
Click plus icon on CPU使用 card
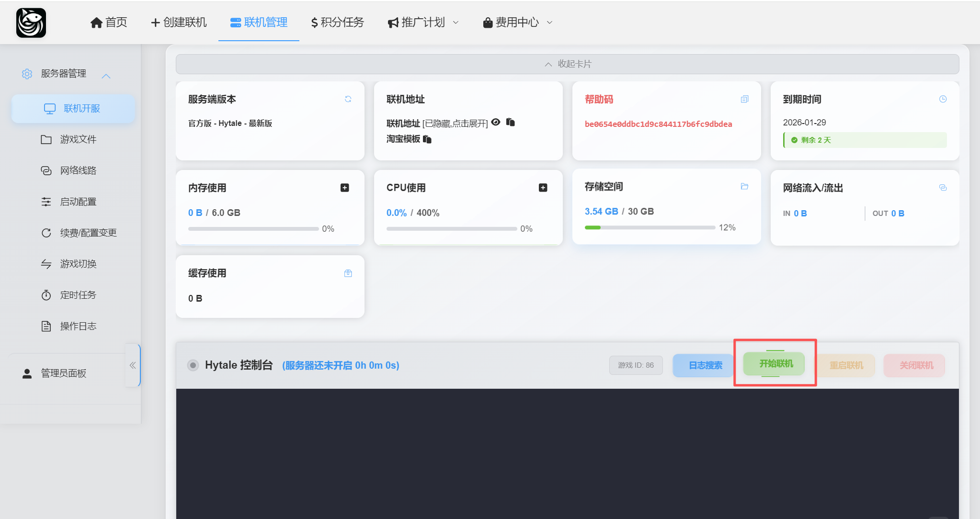543,188
